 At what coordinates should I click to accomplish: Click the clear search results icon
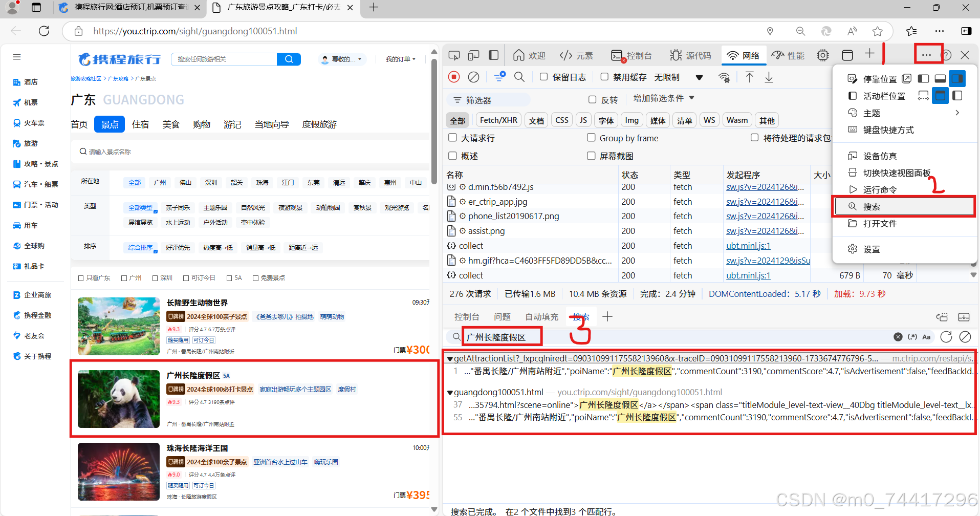pyautogui.click(x=965, y=337)
